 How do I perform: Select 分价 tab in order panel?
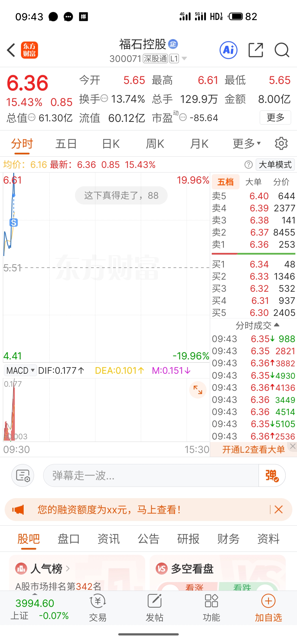[281, 182]
